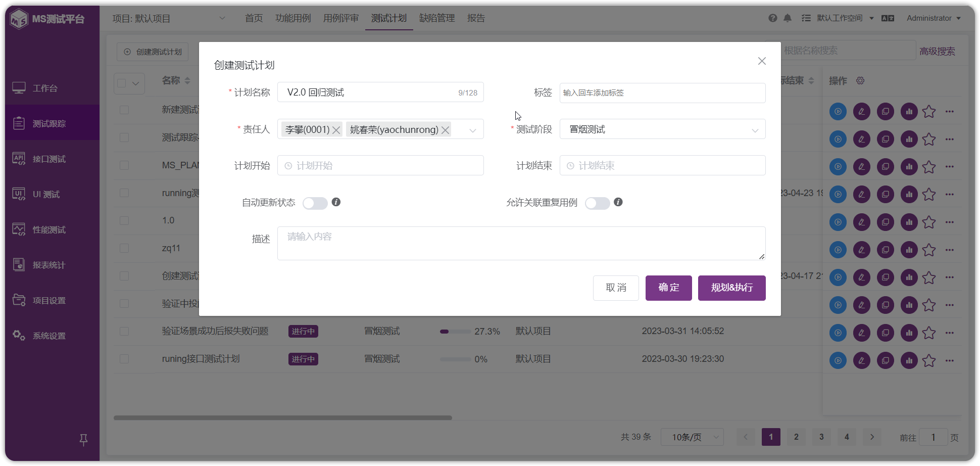Open the help question mark icon
Viewport: 980px width, 466px height.
click(772, 18)
